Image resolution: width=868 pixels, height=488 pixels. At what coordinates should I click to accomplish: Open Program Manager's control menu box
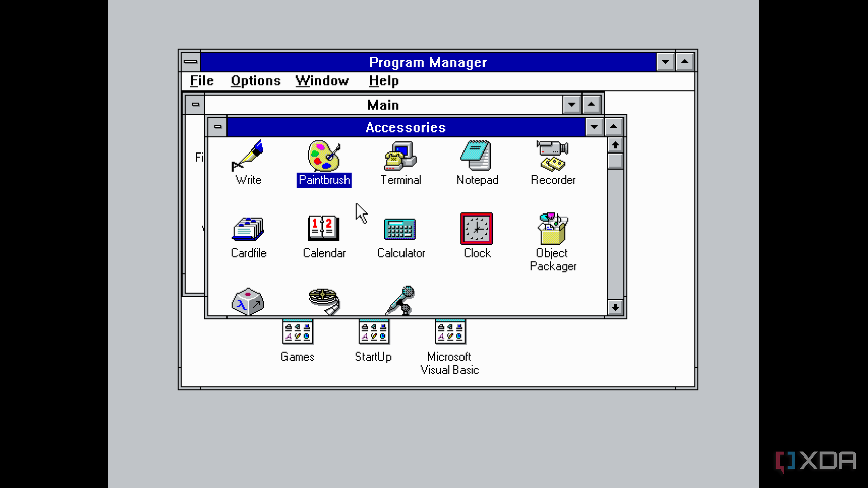(191, 62)
